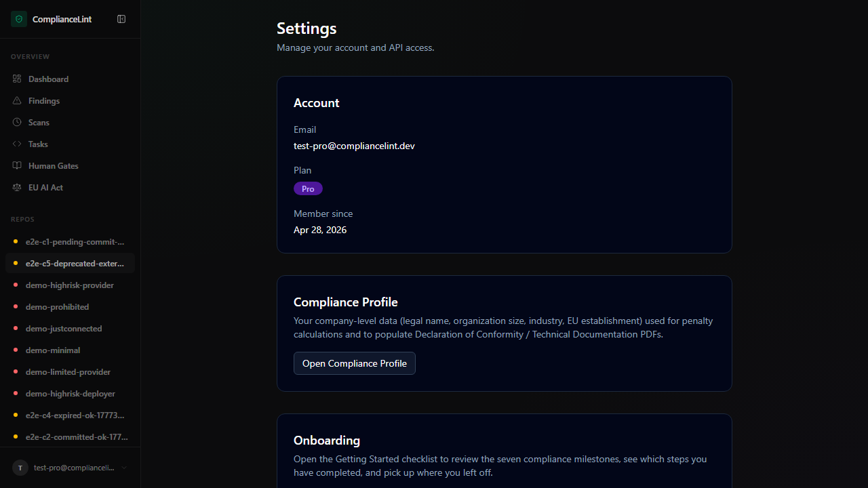
Task: Click the Tasks code brackets icon
Action: pos(17,144)
